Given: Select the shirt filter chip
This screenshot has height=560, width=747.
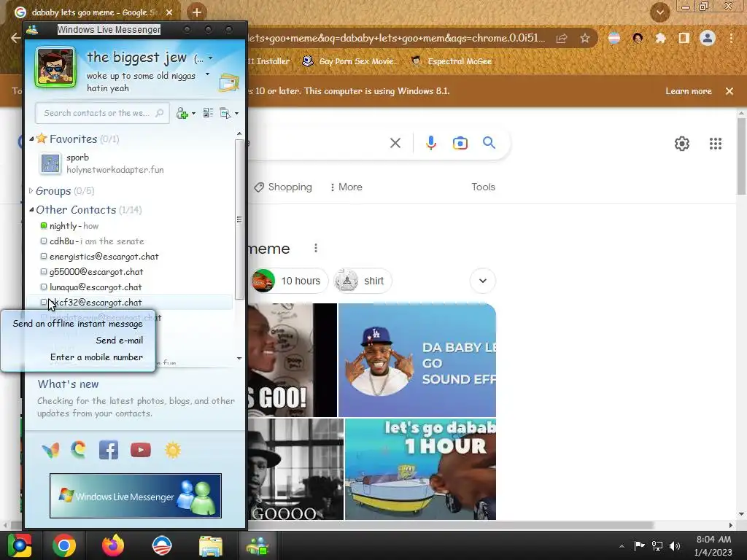Looking at the screenshot, I should [363, 281].
